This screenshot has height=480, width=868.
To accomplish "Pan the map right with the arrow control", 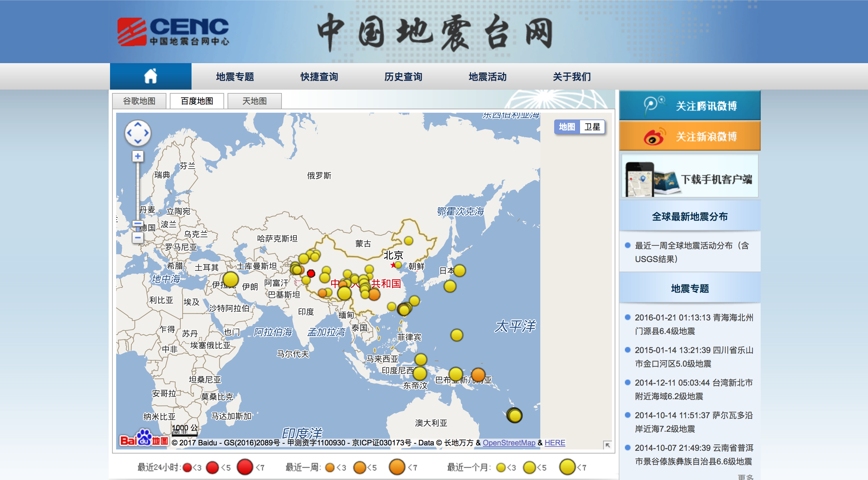I will [147, 133].
